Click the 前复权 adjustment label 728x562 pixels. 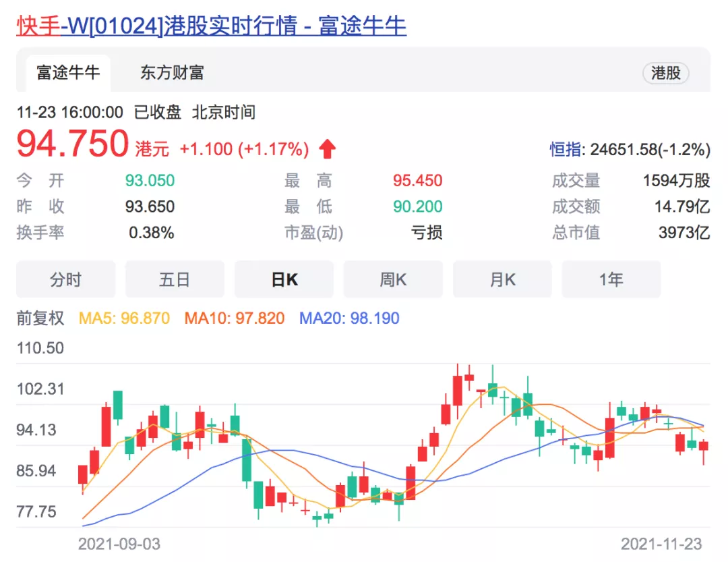click(40, 318)
